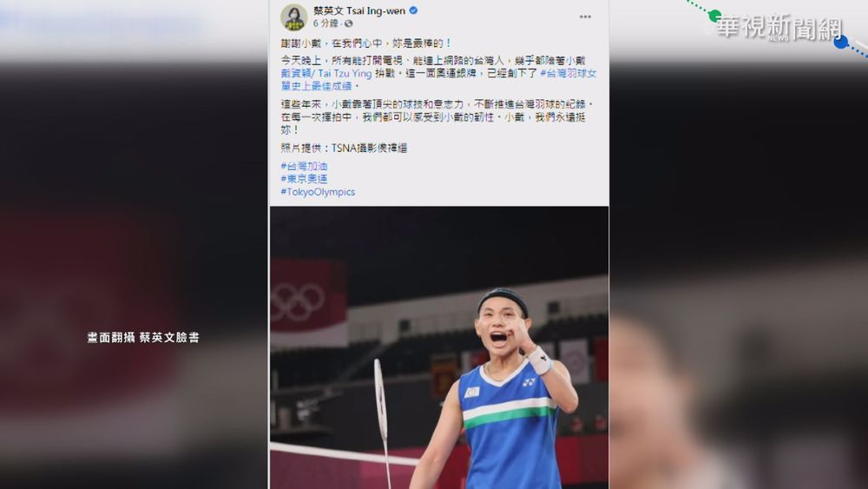Open the attached photo of the badminton player

(x=439, y=347)
